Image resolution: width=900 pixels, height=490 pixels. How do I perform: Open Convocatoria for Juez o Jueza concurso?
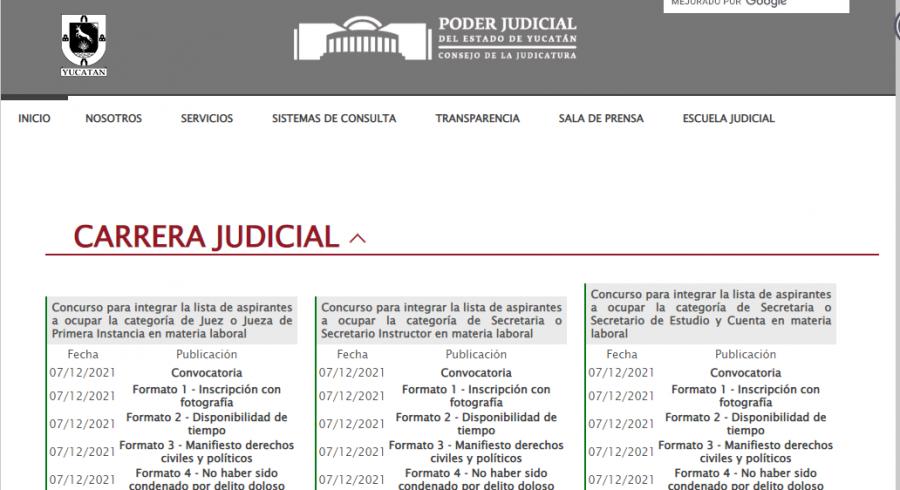207,373
